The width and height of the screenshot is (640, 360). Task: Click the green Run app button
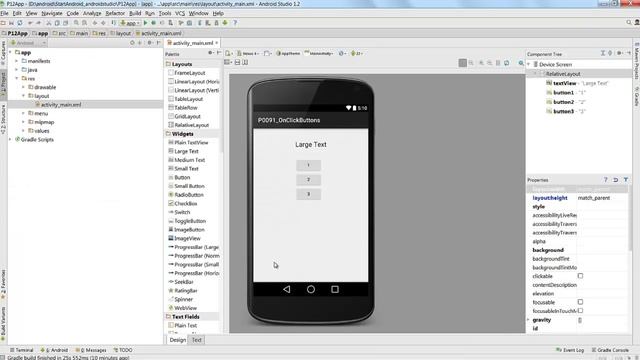coord(145,23)
